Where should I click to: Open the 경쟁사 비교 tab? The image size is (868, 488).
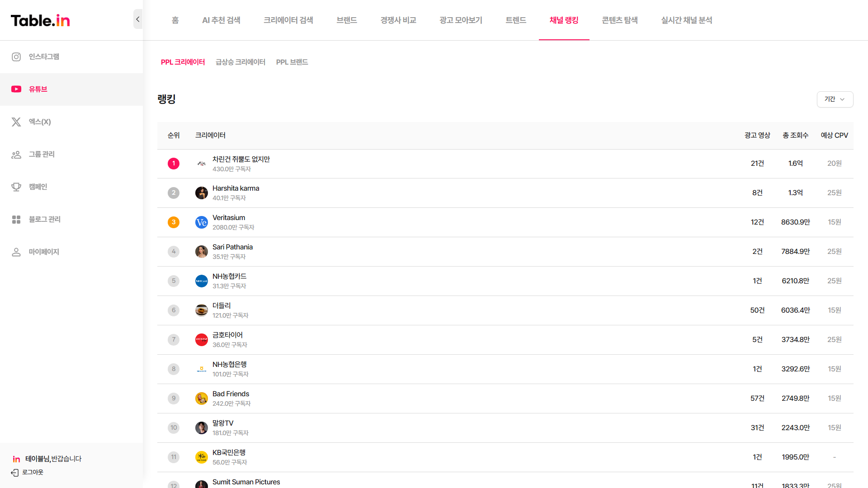(x=398, y=20)
